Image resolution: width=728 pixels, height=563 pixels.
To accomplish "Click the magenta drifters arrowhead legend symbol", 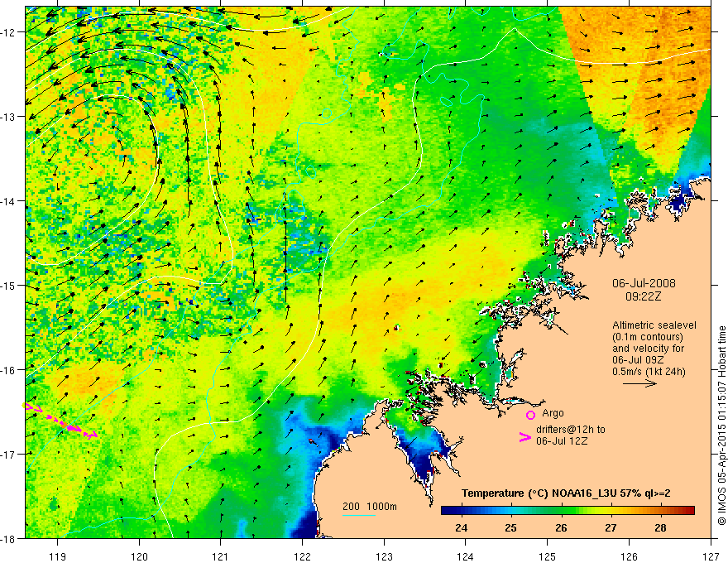I will (525, 437).
